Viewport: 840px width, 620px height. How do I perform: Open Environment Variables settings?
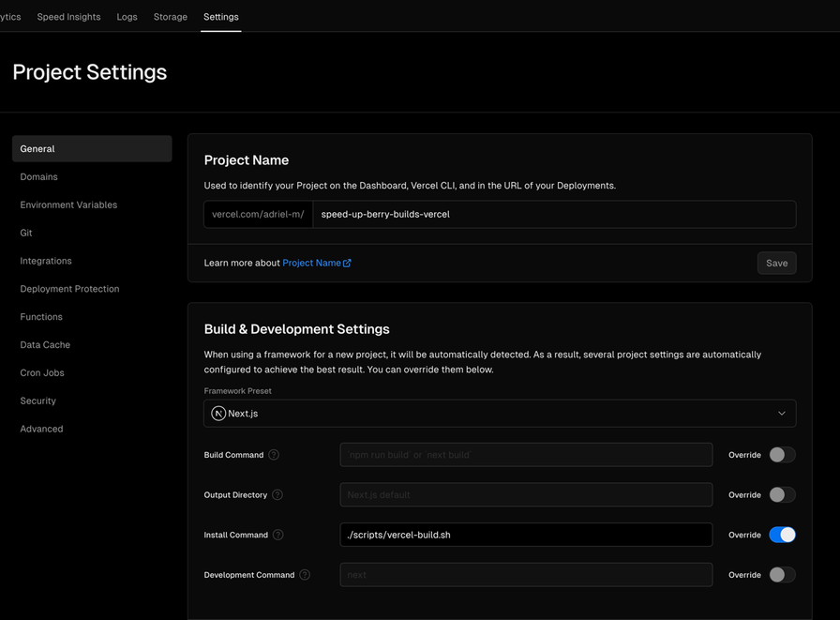tap(68, 204)
